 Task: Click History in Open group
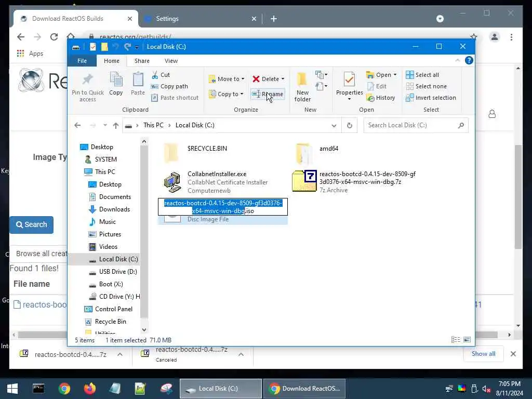pos(381,98)
